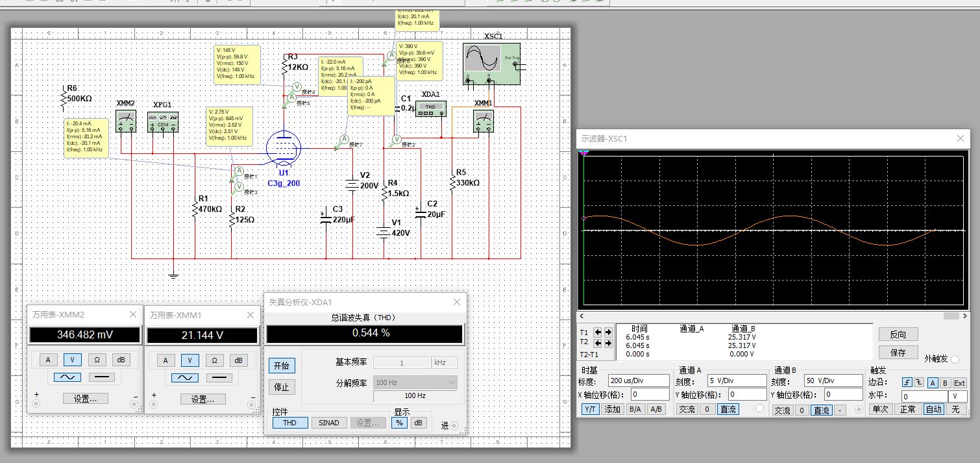Image resolution: width=980 pixels, height=463 pixels.
Task: Select falling edge trigger in oscilloscope
Action: 919,382
